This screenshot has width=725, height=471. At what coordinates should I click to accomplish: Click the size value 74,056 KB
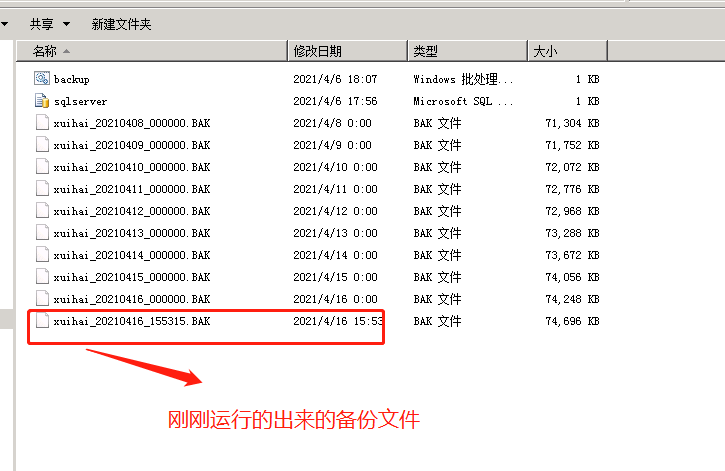point(572,277)
